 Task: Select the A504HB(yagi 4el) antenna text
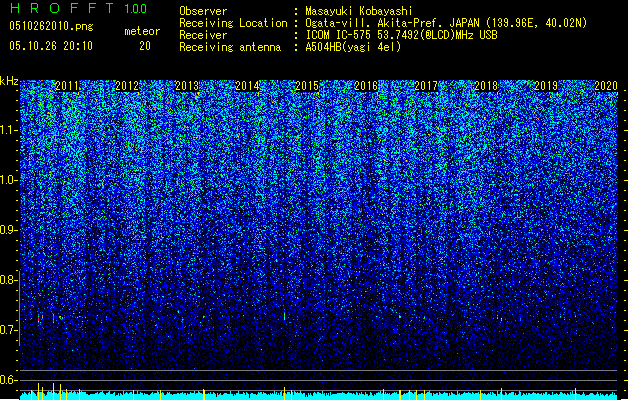[x=353, y=47]
